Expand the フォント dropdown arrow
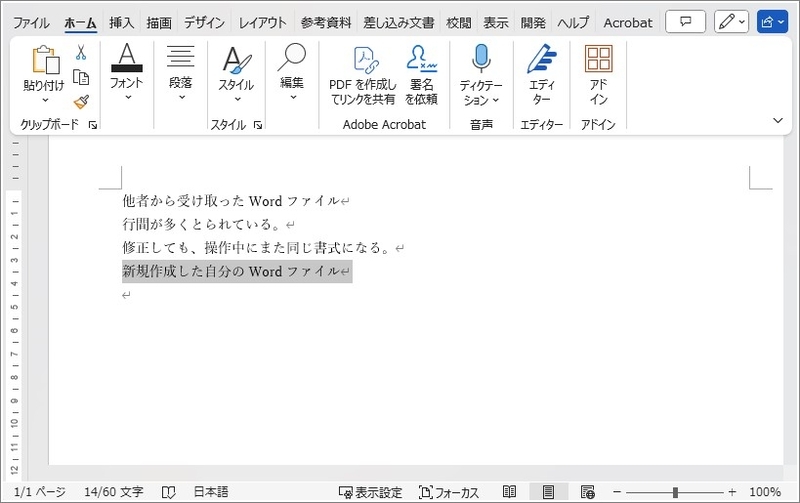 (128, 97)
